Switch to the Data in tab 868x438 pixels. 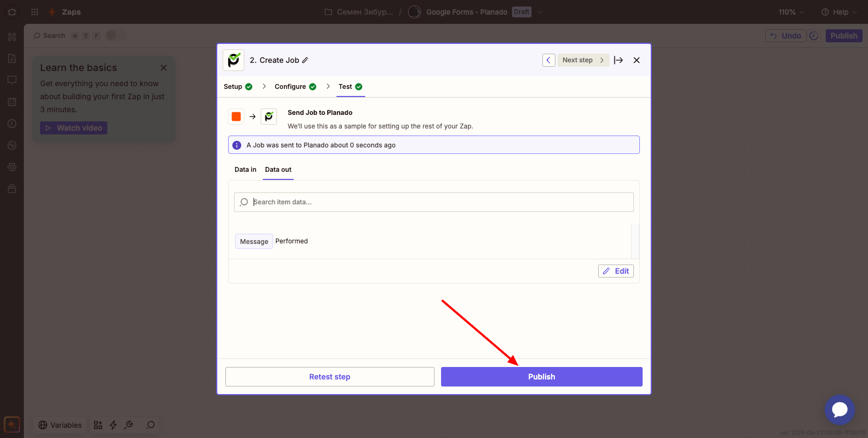pyautogui.click(x=245, y=170)
